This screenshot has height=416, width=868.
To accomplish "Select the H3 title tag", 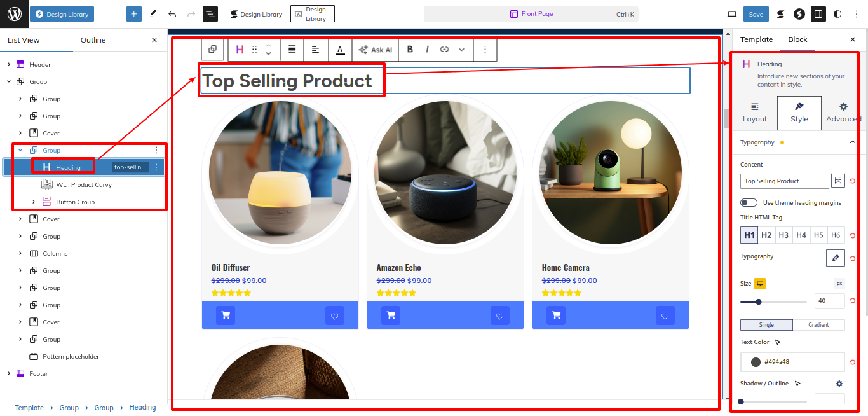I will (x=783, y=235).
